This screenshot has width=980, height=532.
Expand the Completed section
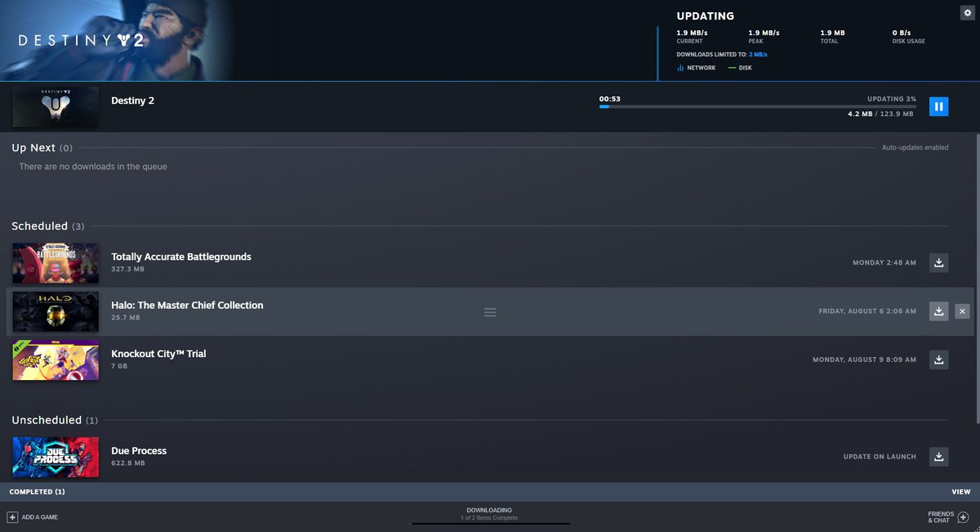point(38,492)
